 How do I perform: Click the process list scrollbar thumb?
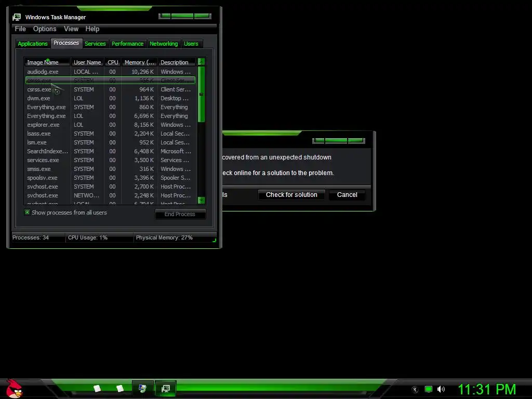click(x=201, y=94)
